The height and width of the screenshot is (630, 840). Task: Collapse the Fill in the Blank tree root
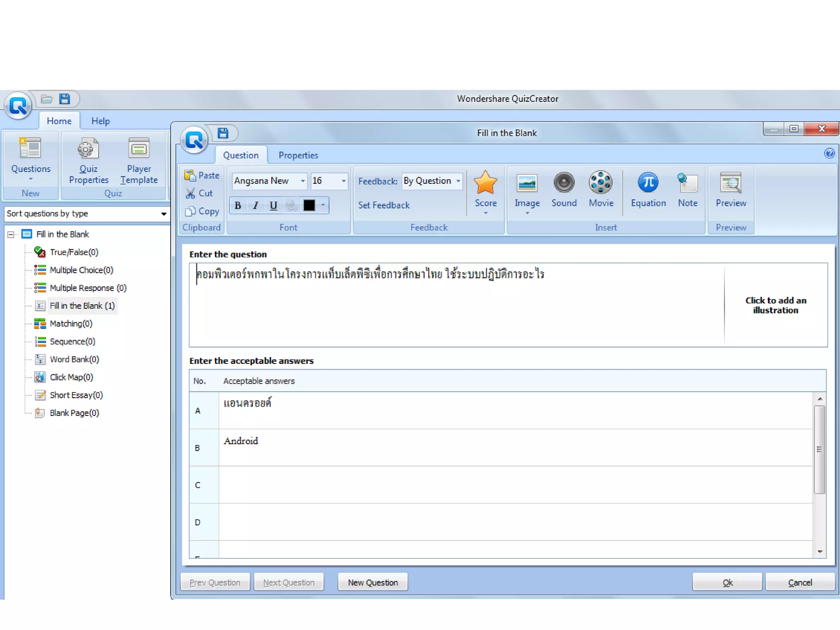11,235
